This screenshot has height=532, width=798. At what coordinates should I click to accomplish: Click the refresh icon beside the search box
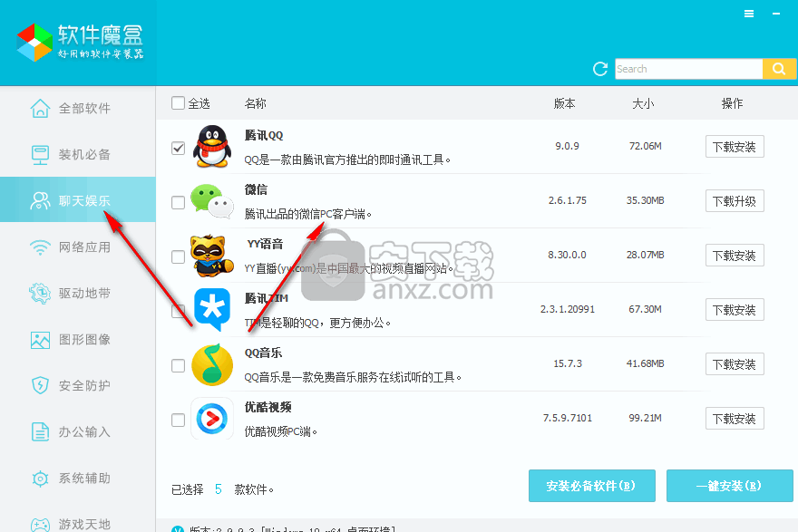pyautogui.click(x=600, y=69)
